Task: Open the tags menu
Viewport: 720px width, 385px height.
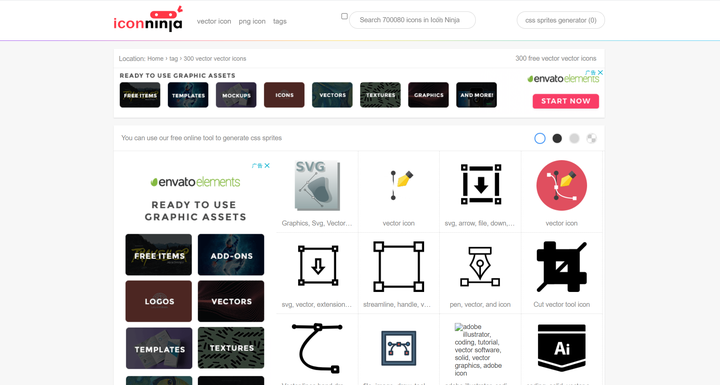Action: coord(280,21)
